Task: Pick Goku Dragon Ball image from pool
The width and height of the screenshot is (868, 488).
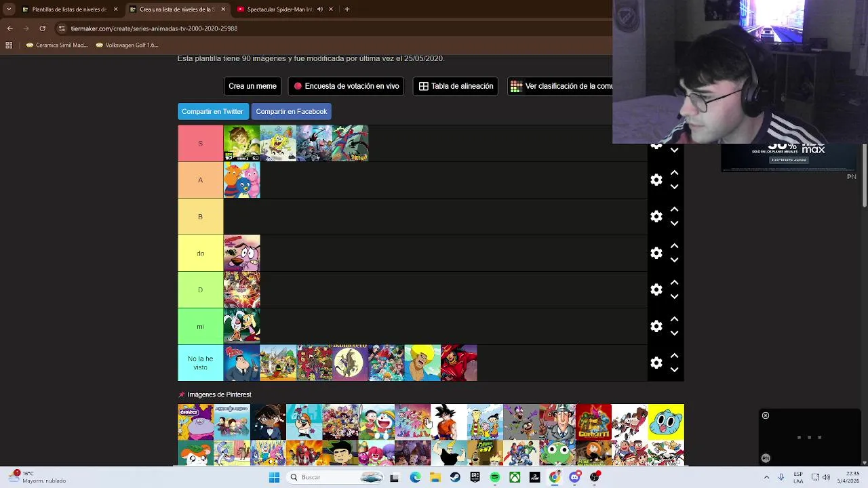Action: (448, 422)
